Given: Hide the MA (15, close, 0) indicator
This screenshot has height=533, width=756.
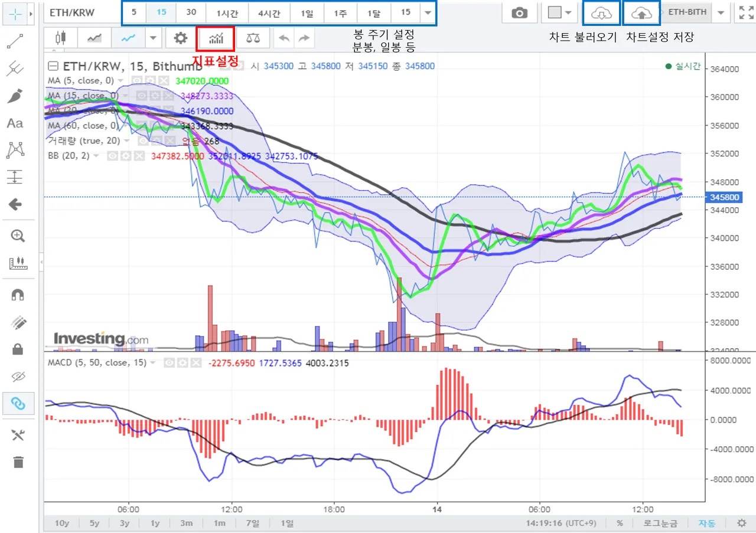Looking at the screenshot, I should click(141, 96).
